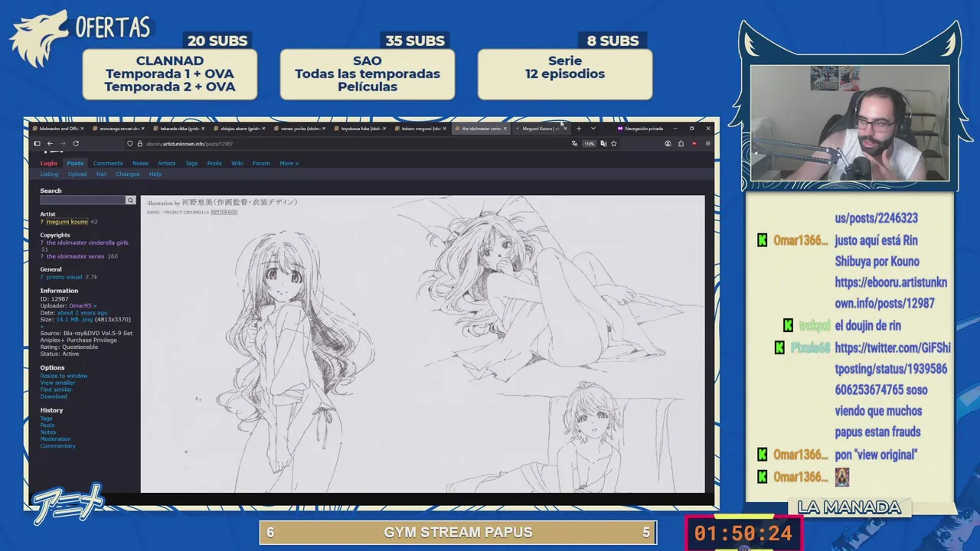Reload the current page

76,143
